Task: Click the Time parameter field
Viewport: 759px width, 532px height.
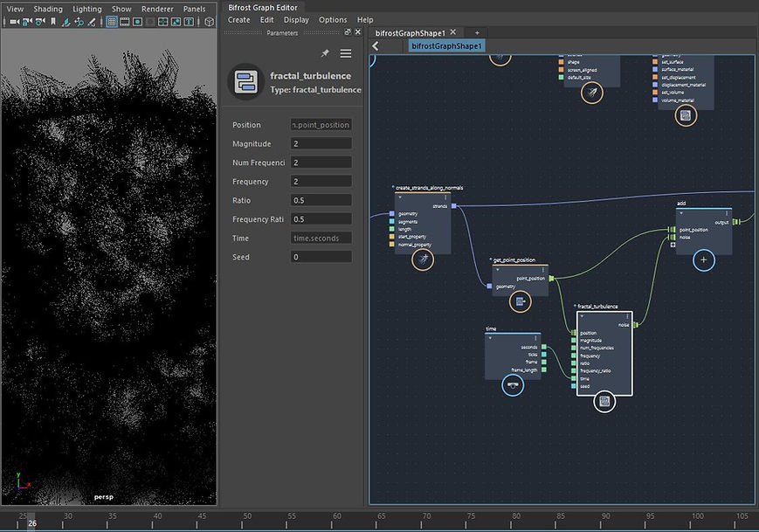Action: click(321, 238)
